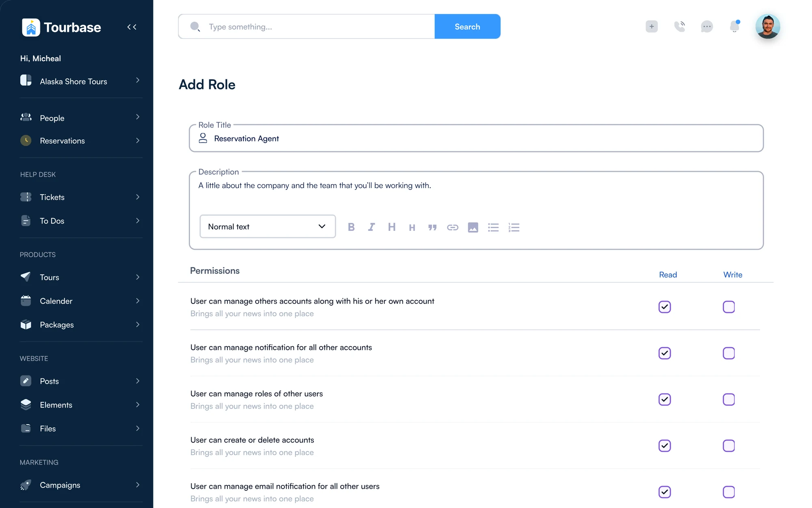Check Write for manage others accounts
Image resolution: width=812 pixels, height=508 pixels.
pos(729,307)
